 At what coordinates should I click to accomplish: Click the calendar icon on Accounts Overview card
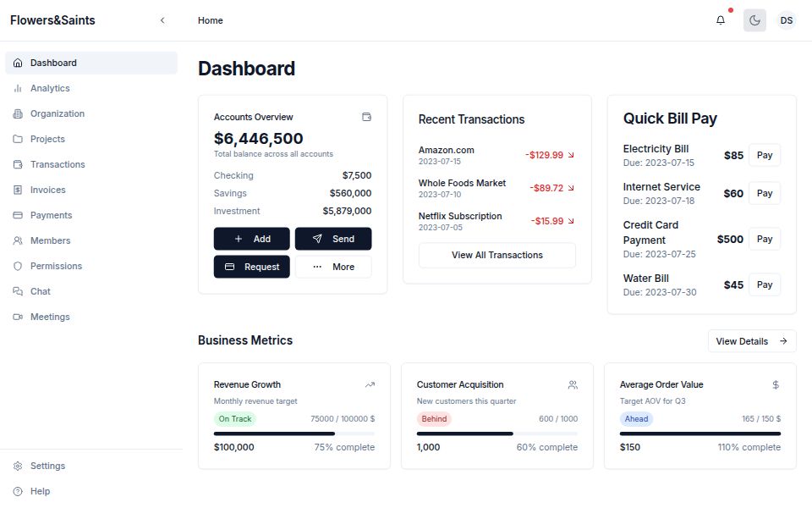367,118
